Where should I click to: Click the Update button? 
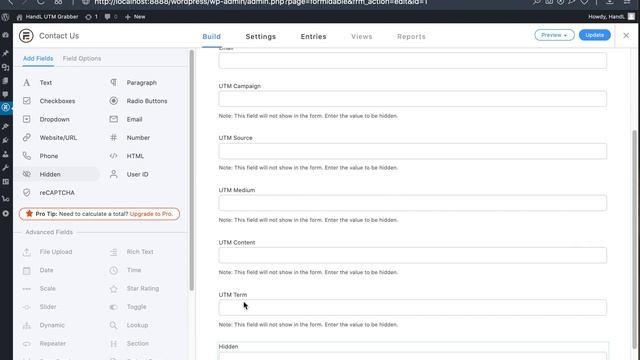point(595,35)
